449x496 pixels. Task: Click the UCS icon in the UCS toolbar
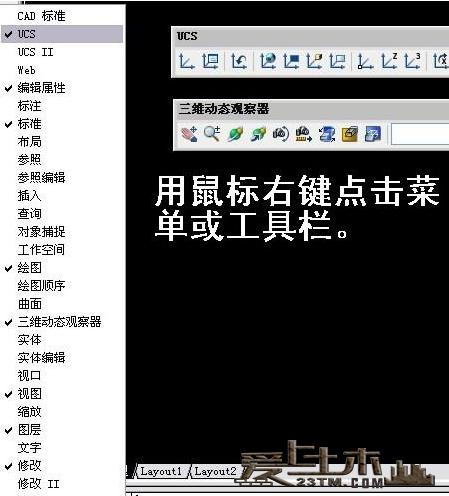(x=186, y=61)
